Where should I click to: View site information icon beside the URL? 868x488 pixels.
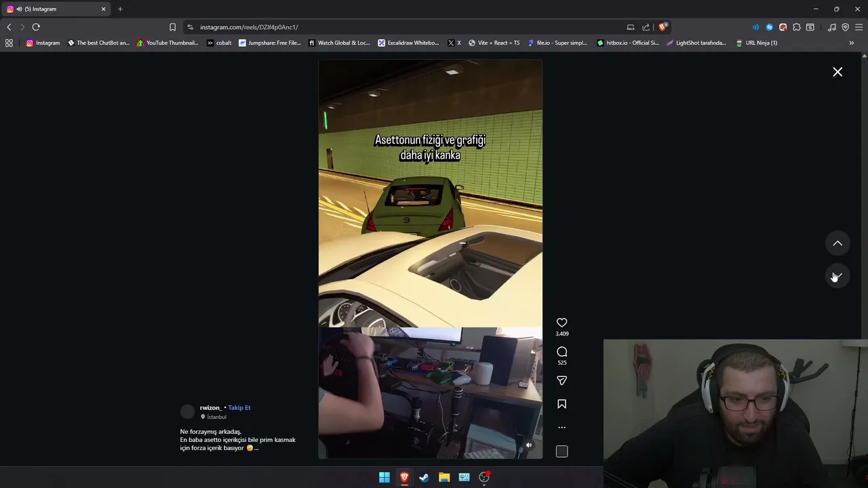pos(191,27)
